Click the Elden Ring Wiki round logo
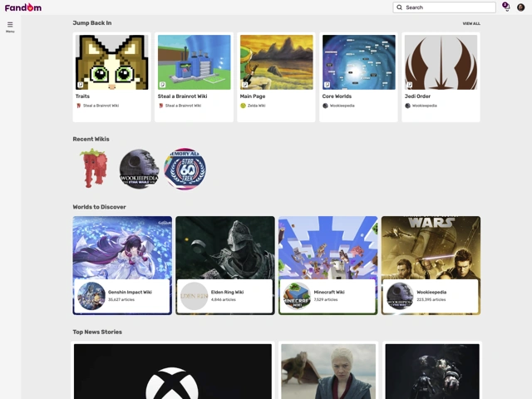The height and width of the screenshot is (399, 532). click(x=194, y=296)
